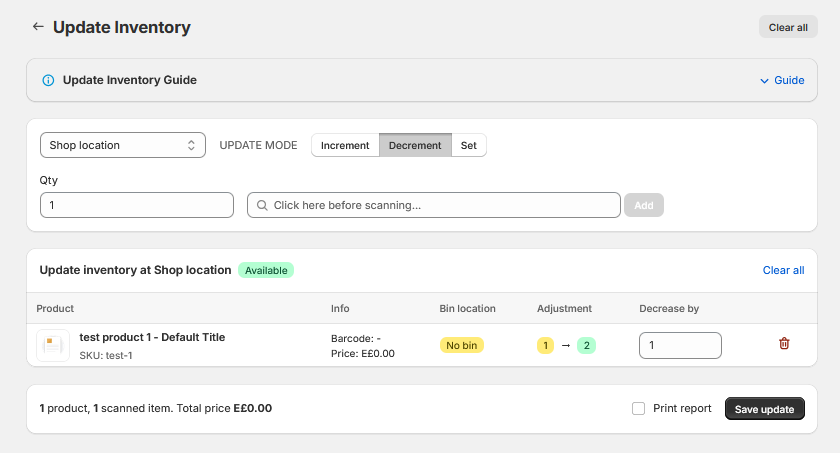Click the Product column header

coord(55,308)
